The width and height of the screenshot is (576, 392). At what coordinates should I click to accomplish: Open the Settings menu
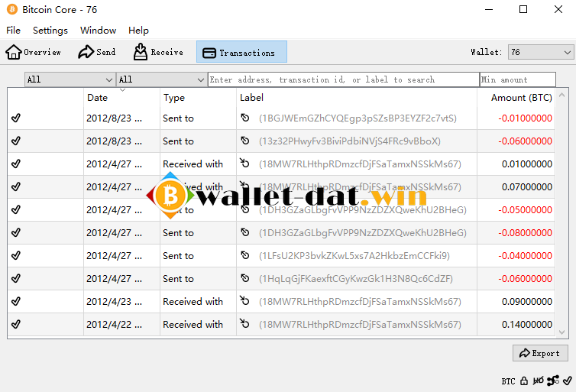tap(50, 31)
